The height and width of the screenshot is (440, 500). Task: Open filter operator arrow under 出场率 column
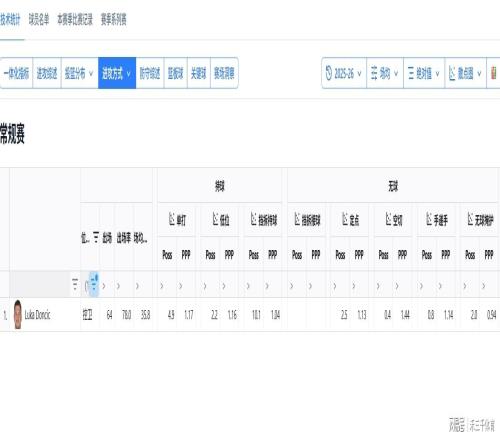coord(118,286)
